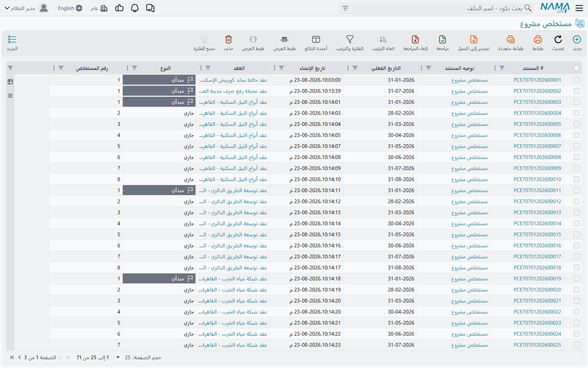Sort by التاريخ الفعلي column header
Image resolution: width=588 pixels, height=368 pixels.
pos(386,68)
